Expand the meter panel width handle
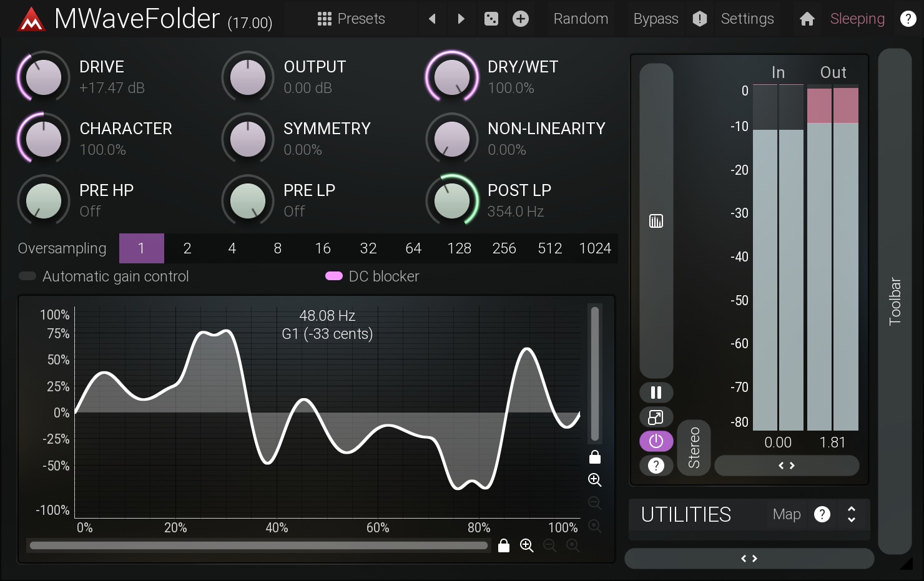 point(786,466)
